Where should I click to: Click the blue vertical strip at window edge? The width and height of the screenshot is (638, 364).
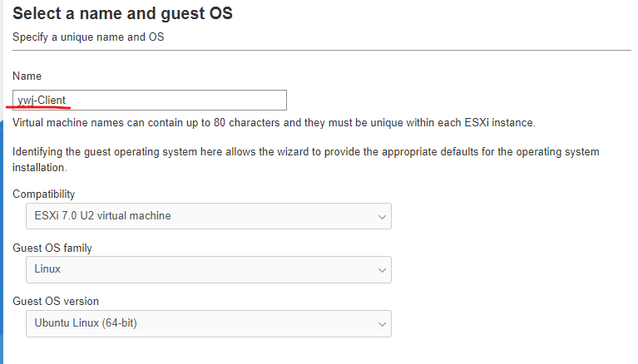coord(1,240)
